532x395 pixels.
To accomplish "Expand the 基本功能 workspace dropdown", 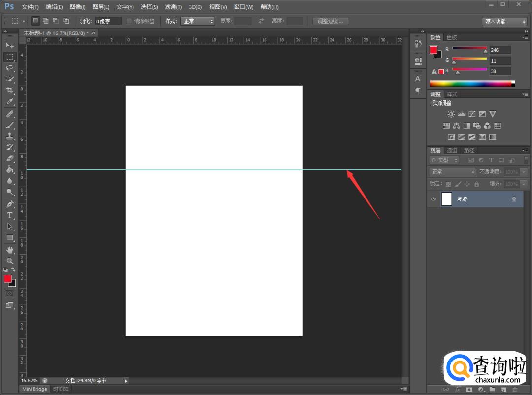I will coord(504,22).
